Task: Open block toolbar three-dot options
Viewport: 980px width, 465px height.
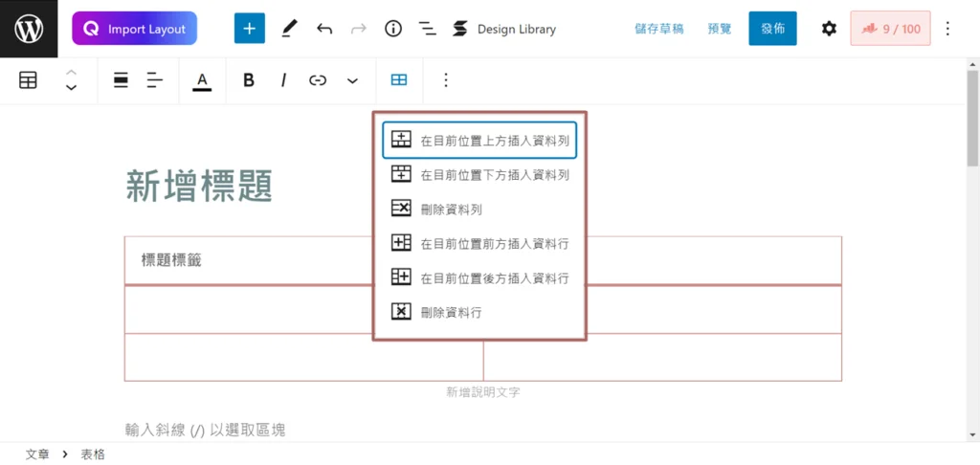Action: pos(446,80)
